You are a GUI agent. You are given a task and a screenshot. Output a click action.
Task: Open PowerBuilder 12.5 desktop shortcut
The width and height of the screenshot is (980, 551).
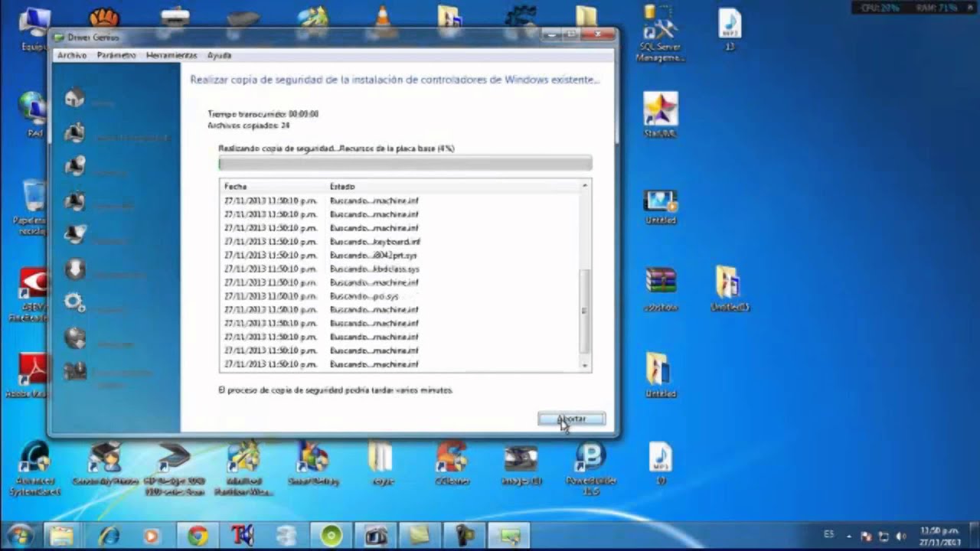[x=591, y=467]
